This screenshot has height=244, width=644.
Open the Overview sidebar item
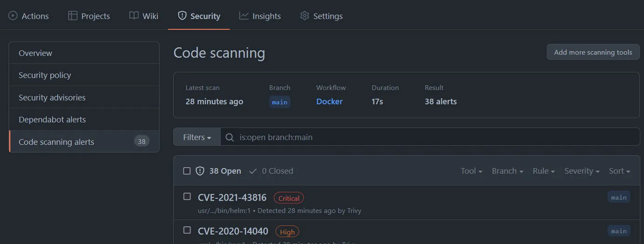pyautogui.click(x=84, y=53)
